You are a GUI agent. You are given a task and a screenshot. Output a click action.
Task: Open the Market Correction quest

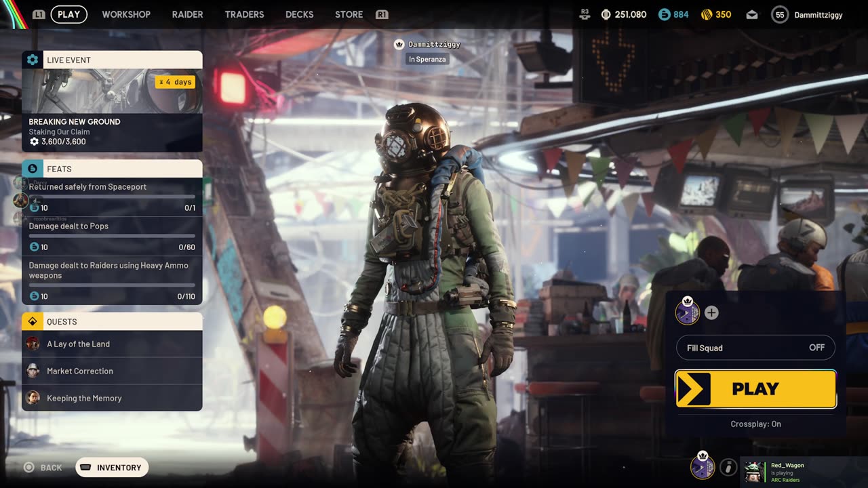click(112, 371)
